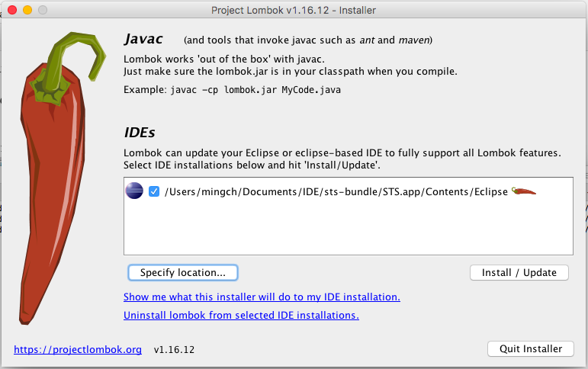Click the 'IDEs' heading

pyautogui.click(x=140, y=133)
